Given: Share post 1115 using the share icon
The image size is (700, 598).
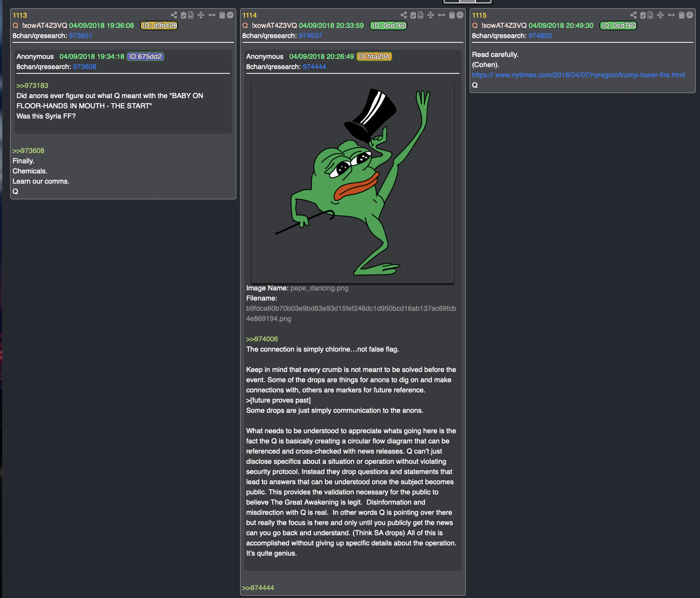Looking at the screenshot, I should (x=633, y=15).
